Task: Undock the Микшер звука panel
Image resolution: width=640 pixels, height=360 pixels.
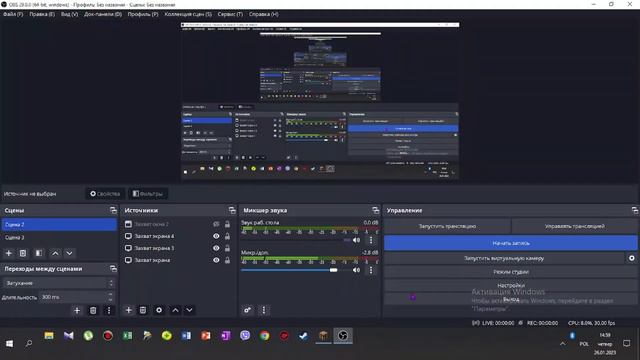Action: click(376, 210)
